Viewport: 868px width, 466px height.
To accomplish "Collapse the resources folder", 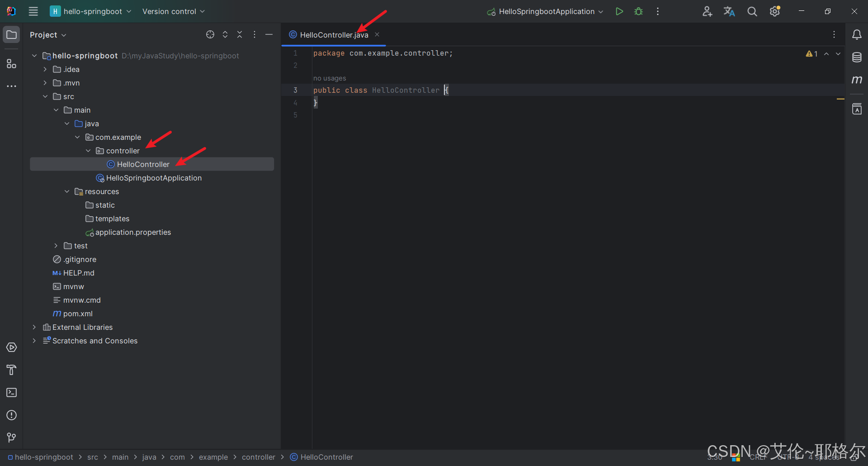I will (x=67, y=191).
